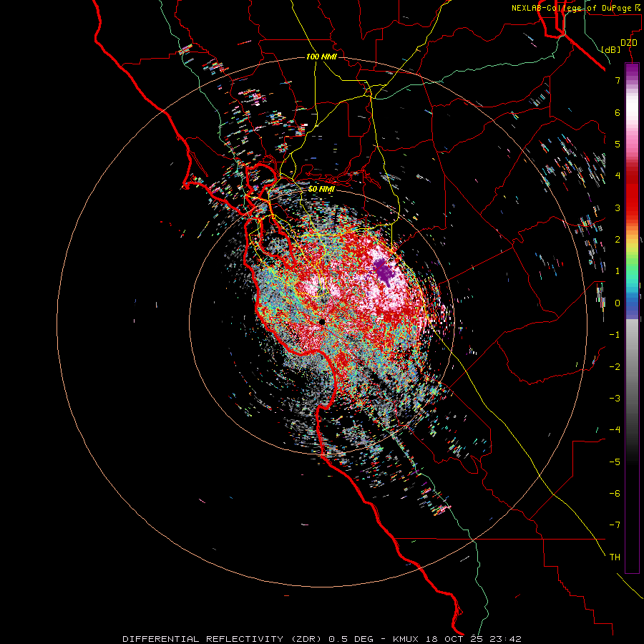Screen dimensions: 644x644
Task: Click the -5 value on the color scale
Action: click(615, 462)
